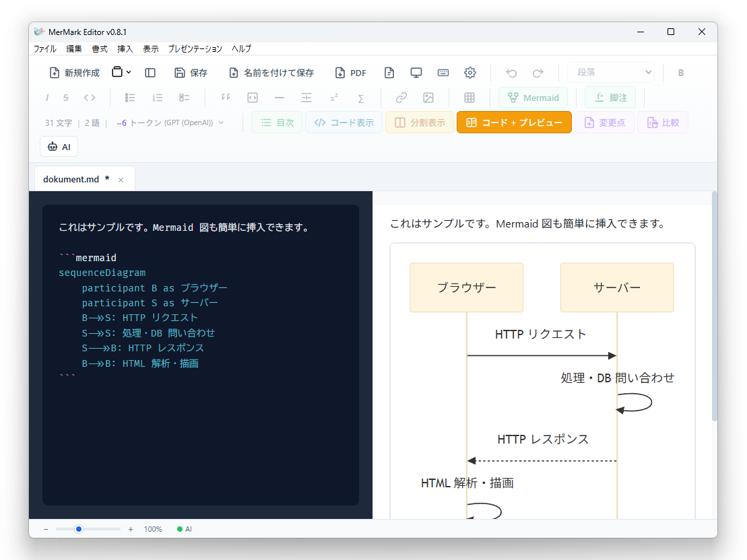
Task: Open the プレゼンテーション menu
Action: (x=195, y=48)
